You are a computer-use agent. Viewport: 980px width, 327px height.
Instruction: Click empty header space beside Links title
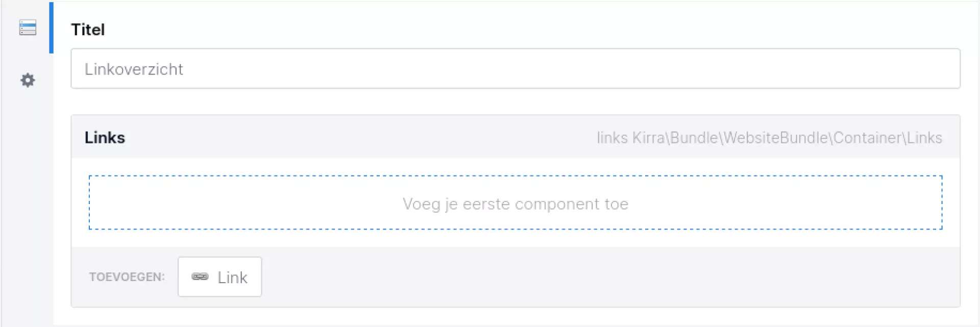coord(357,138)
